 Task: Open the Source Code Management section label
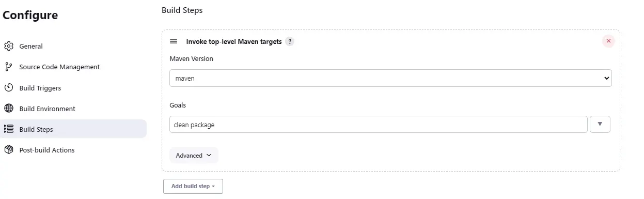click(x=59, y=67)
